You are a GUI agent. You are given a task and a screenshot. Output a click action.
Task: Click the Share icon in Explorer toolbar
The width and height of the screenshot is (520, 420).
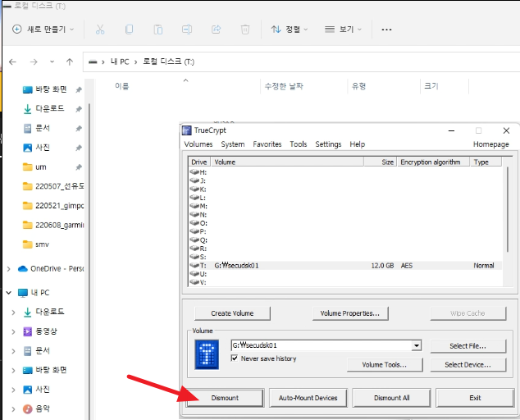pyautogui.click(x=217, y=30)
